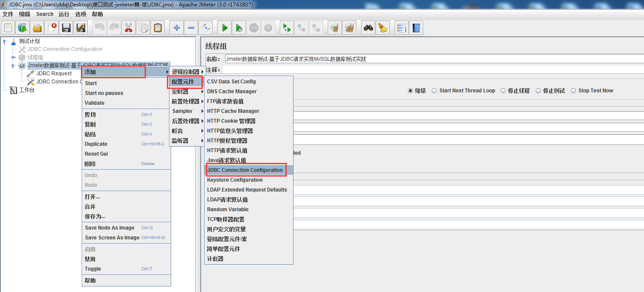Click Duplicate in the context menu
644x292 pixels.
click(x=96, y=144)
